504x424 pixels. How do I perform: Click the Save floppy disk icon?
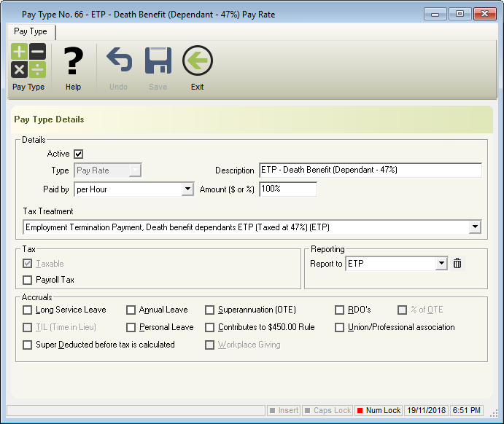(x=158, y=60)
